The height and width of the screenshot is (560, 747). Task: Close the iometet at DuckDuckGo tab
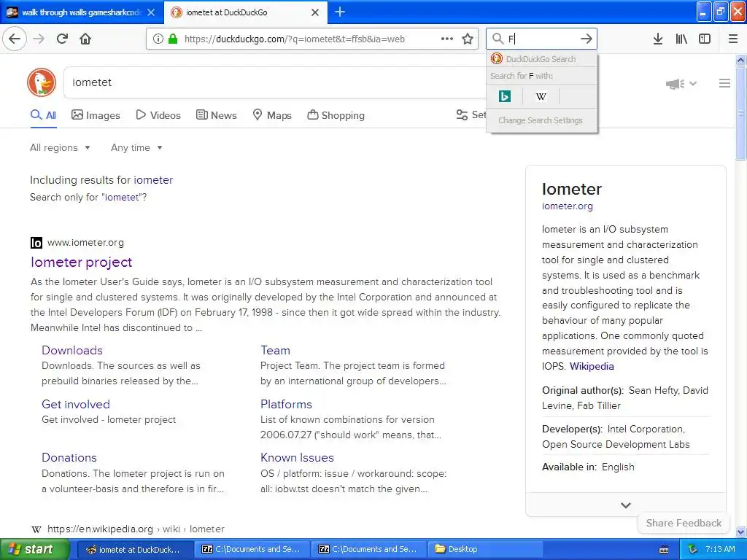pos(315,12)
